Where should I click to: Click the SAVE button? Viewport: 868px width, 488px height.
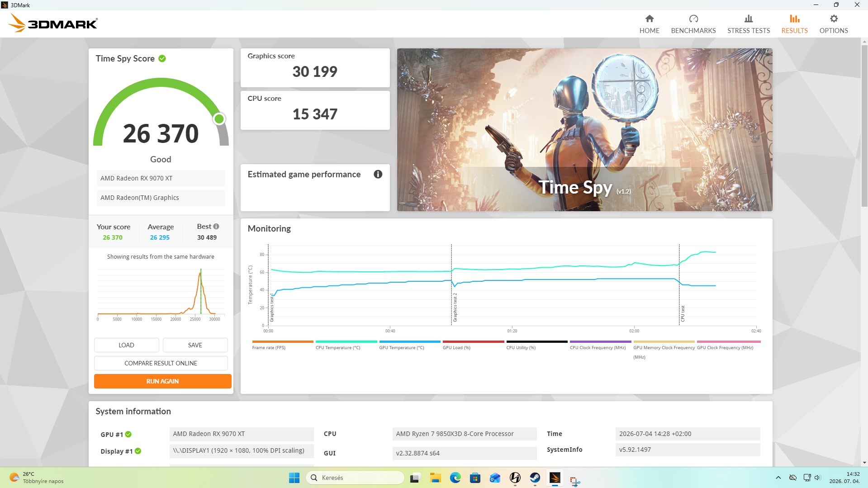pyautogui.click(x=195, y=345)
